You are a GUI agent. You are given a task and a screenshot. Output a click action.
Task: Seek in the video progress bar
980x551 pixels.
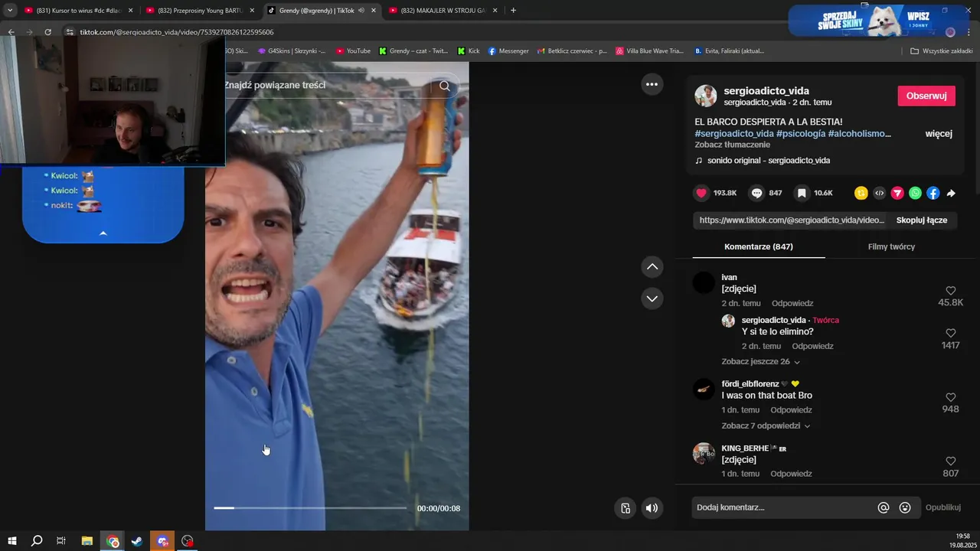[310, 508]
